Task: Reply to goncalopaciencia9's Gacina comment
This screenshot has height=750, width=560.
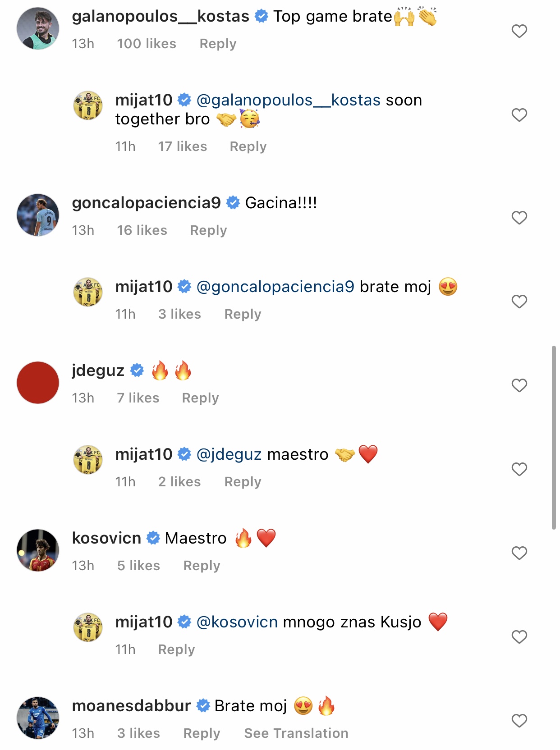Action: tap(208, 230)
